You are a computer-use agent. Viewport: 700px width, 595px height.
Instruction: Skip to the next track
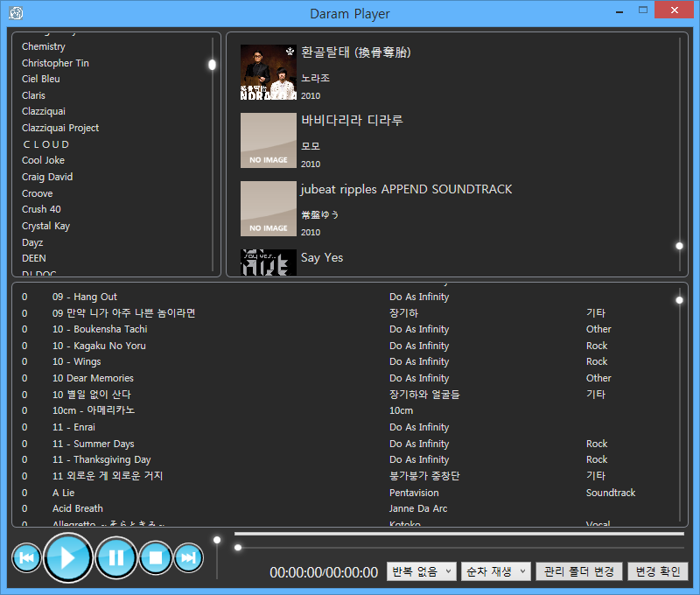[x=188, y=557]
